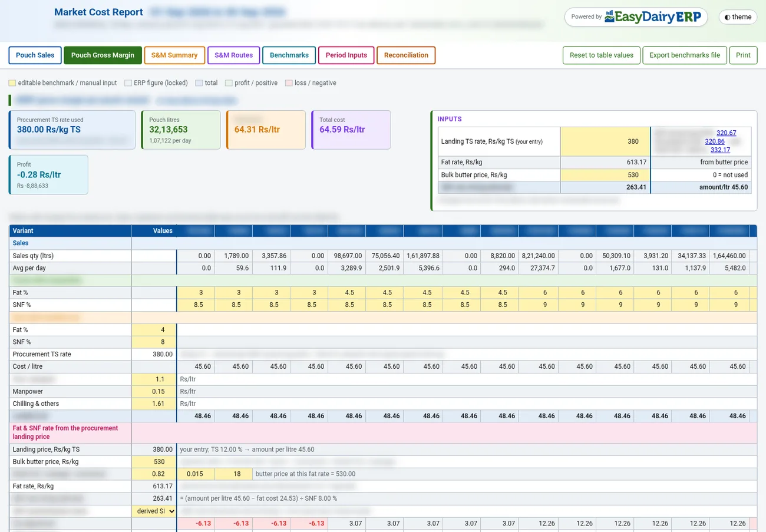
Task: Edit Bulk butter price field in INPUTS panel
Action: [x=605, y=175]
